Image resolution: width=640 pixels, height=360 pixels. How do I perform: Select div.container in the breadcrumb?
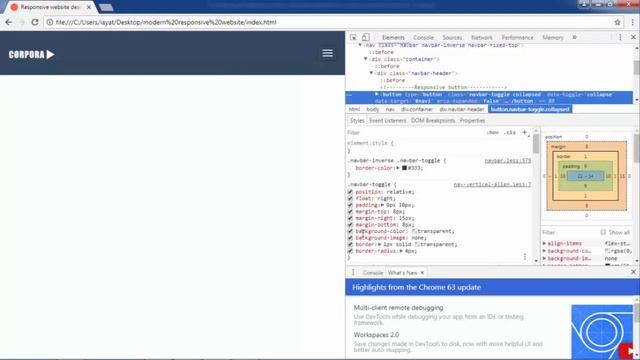(417, 109)
